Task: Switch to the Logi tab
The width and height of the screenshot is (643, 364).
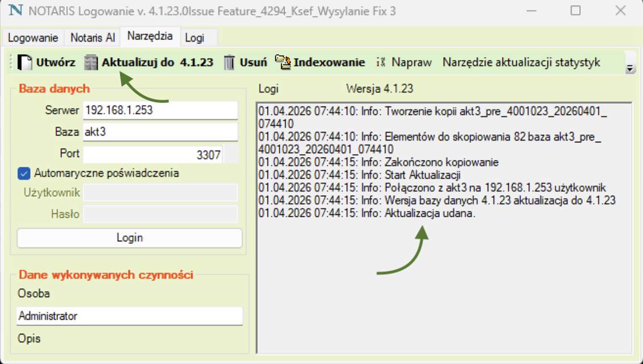Action: click(x=195, y=38)
